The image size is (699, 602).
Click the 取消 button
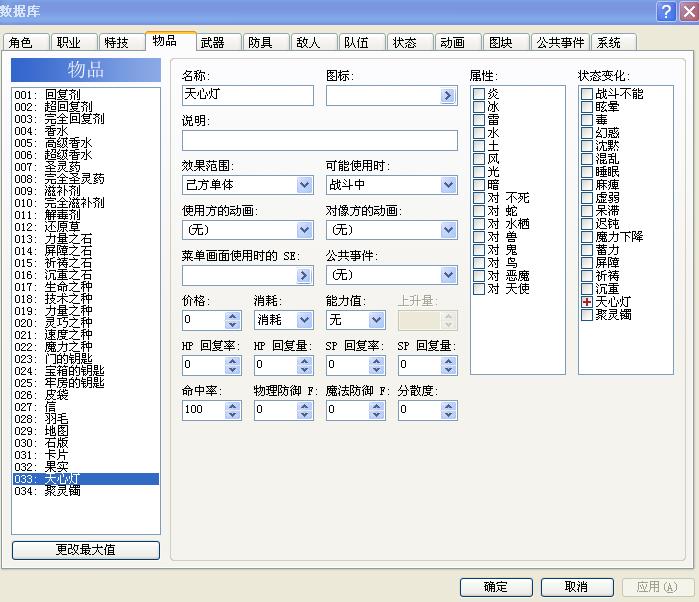[x=577, y=587]
